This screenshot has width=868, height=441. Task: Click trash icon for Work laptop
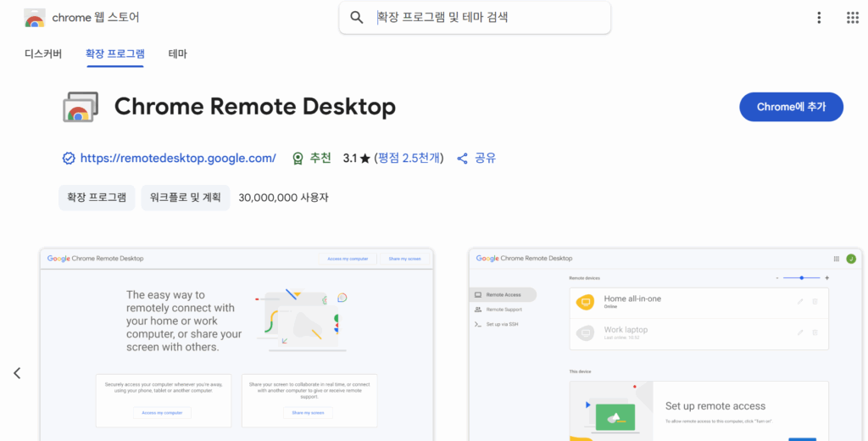tap(815, 332)
